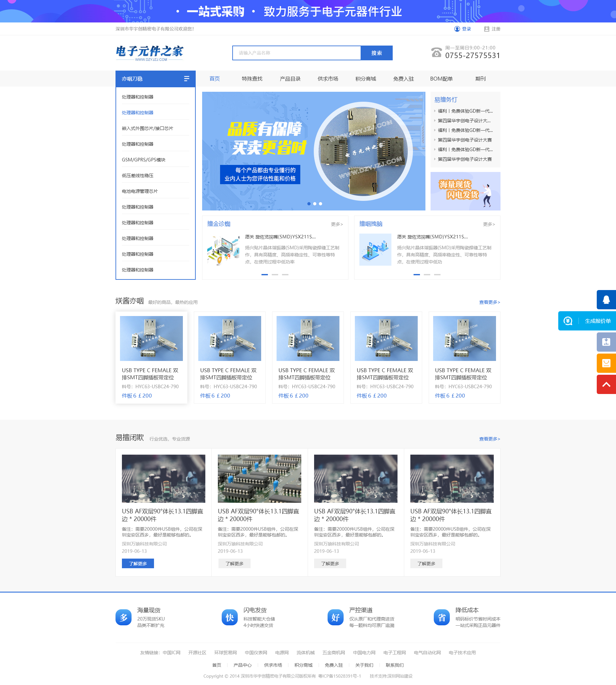
Task: Open the category hamburger menu icon
Action: click(186, 79)
